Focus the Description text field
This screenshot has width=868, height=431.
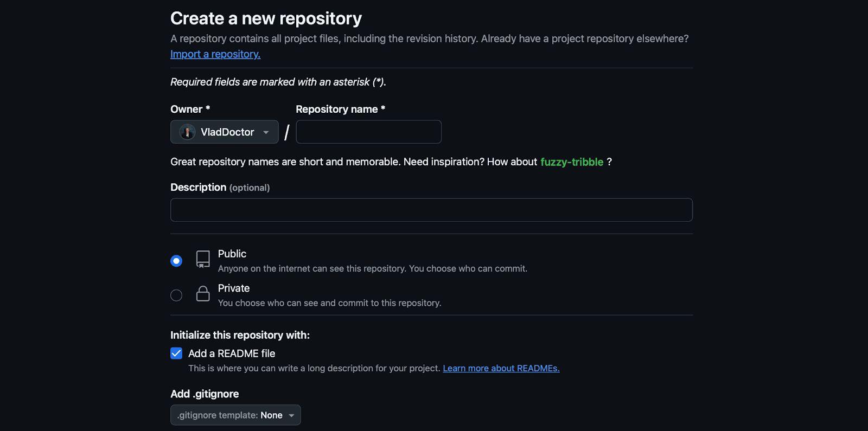(x=431, y=210)
